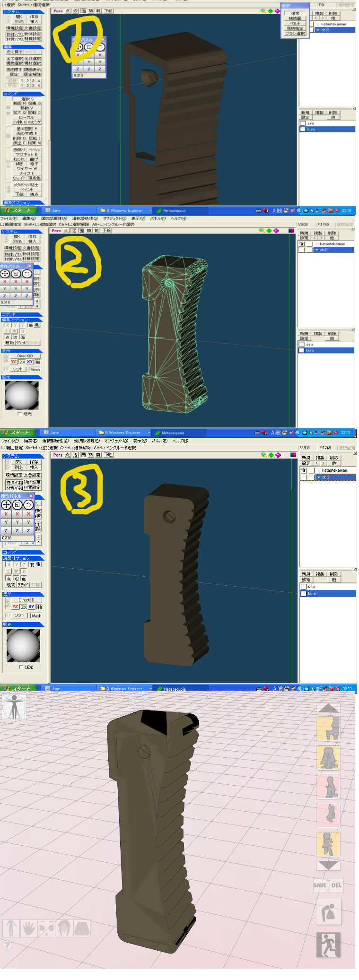Toggle the 逆光 checkbox in screenshot 3

point(21,667)
